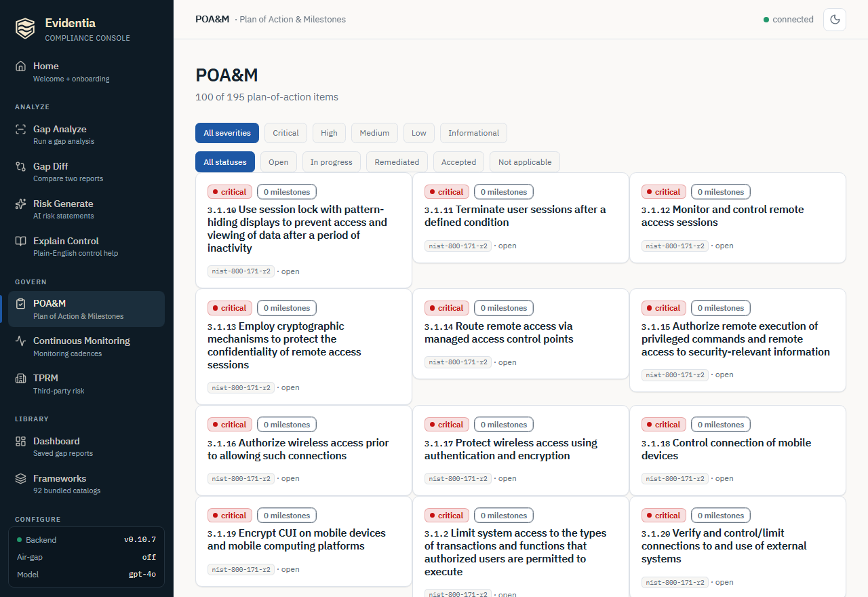Select the Not applicable status filter
Viewport: 868px width, 597px height.
pos(525,162)
